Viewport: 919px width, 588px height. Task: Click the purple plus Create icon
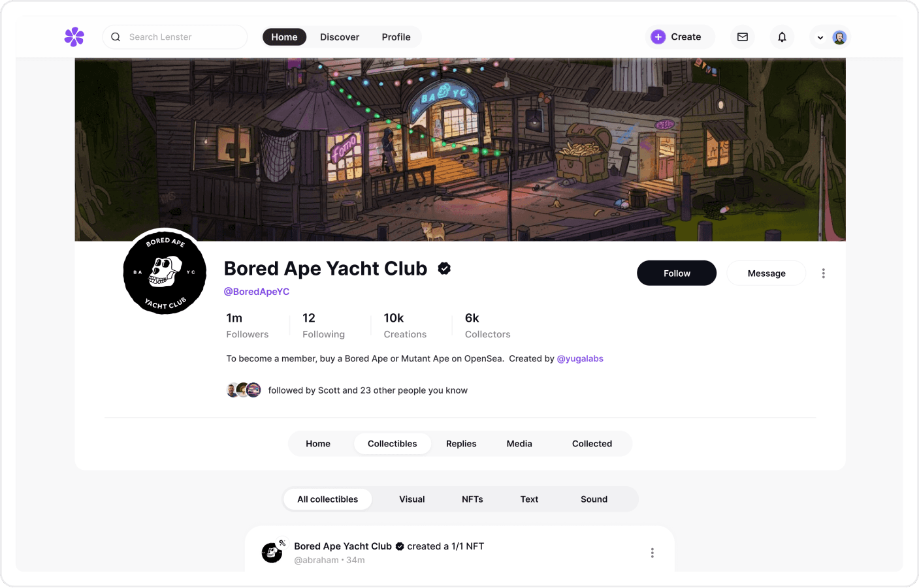658,37
